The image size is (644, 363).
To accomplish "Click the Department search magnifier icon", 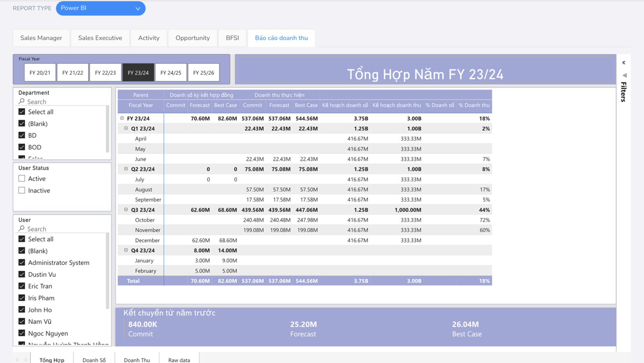I will pyautogui.click(x=21, y=101).
